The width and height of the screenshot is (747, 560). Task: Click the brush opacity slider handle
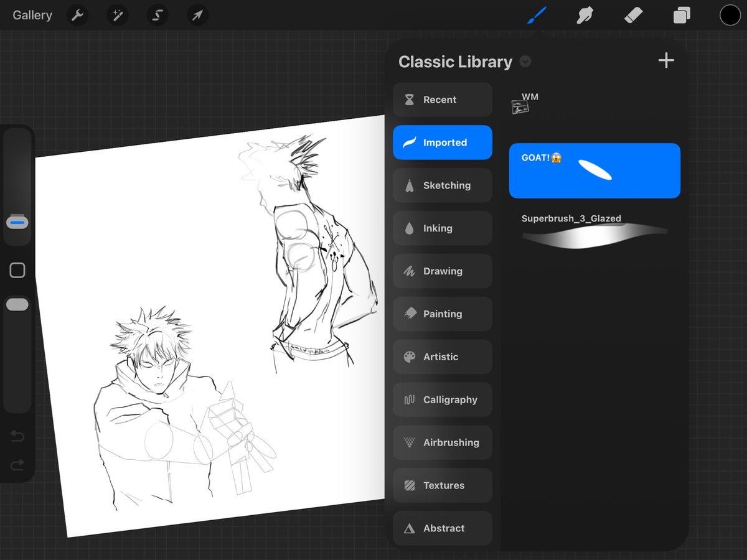click(17, 304)
